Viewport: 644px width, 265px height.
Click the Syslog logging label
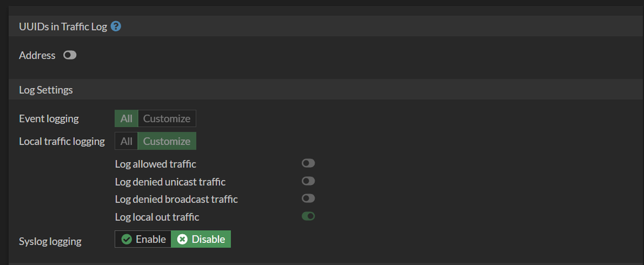click(x=50, y=241)
